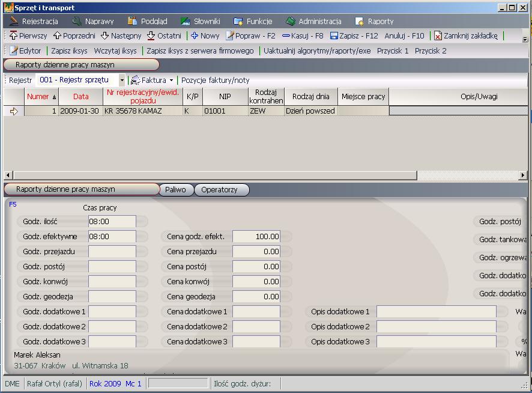This screenshot has height=393, width=532.
Task: Sort by the Numer column header
Action: 41,97
